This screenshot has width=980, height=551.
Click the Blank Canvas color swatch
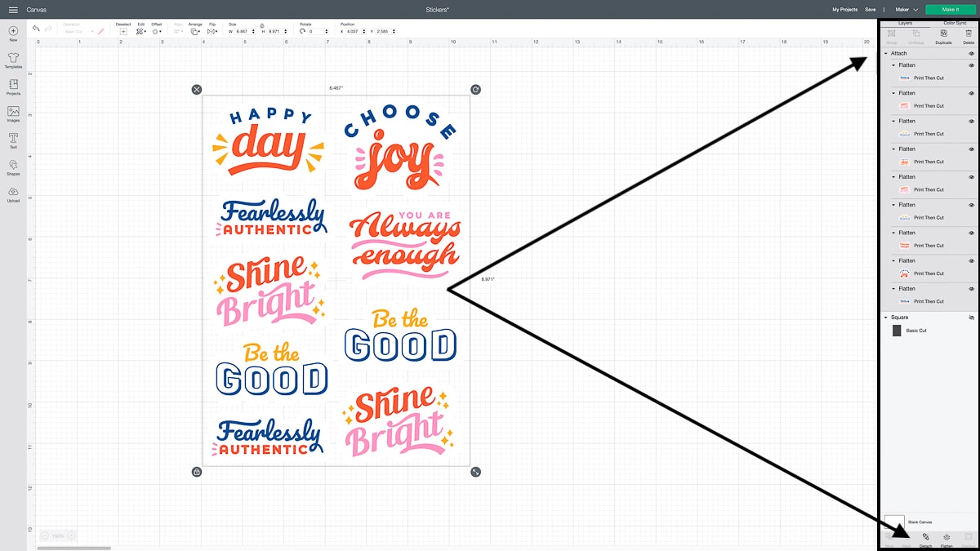(x=894, y=522)
